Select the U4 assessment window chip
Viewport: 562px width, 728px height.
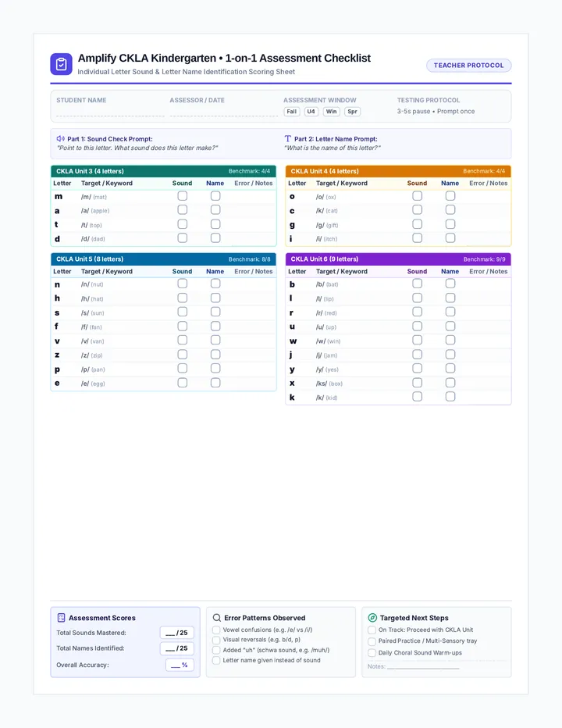(311, 112)
